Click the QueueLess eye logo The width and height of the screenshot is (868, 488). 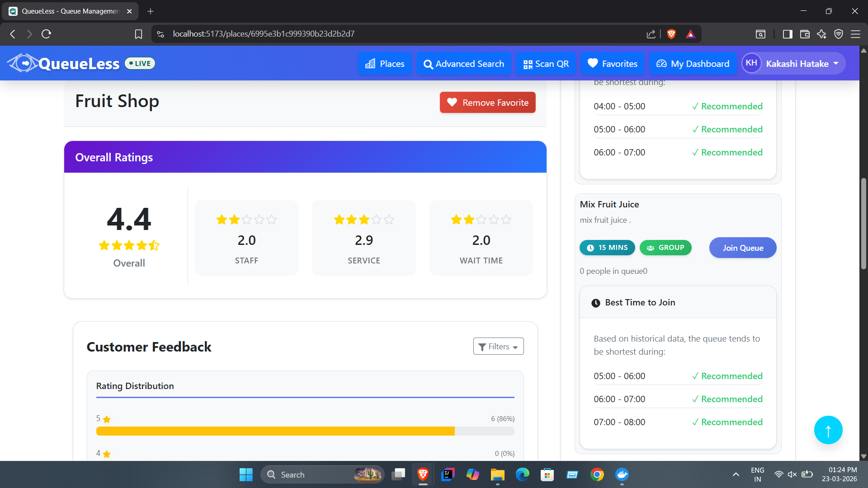23,63
